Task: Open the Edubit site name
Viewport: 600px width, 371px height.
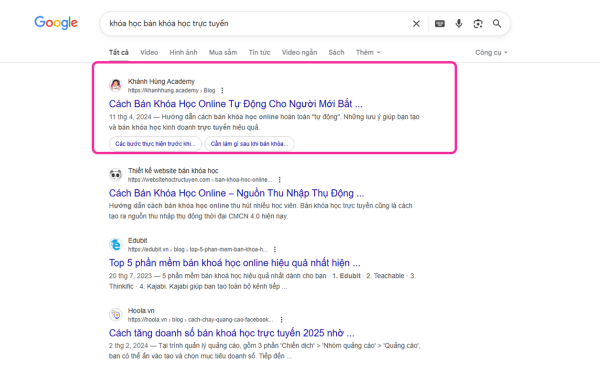Action: point(137,241)
